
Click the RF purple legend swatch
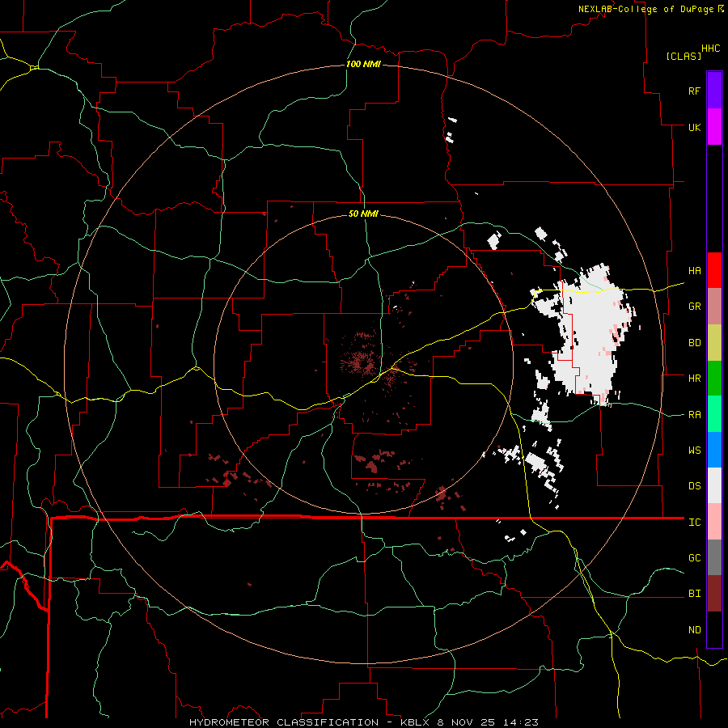[x=714, y=90]
